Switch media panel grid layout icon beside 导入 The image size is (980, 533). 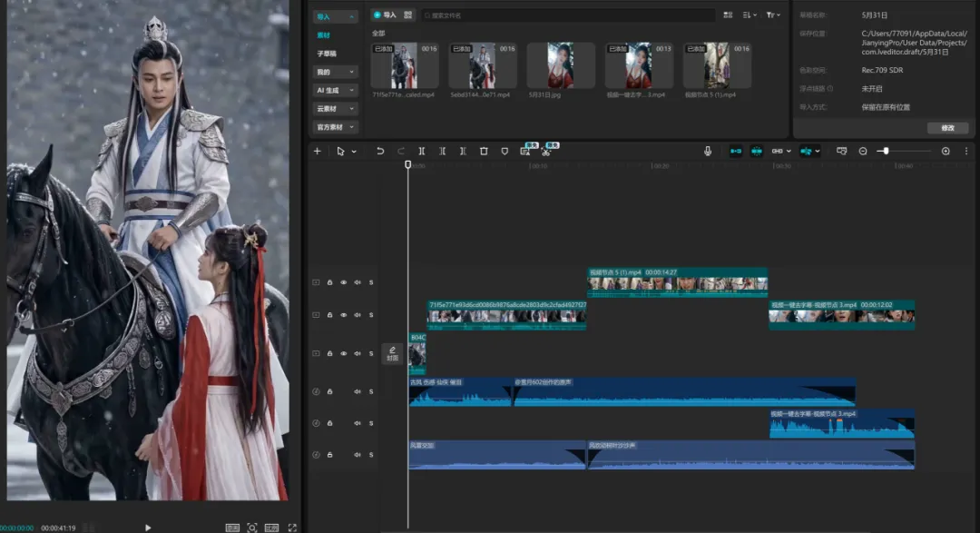click(x=408, y=15)
